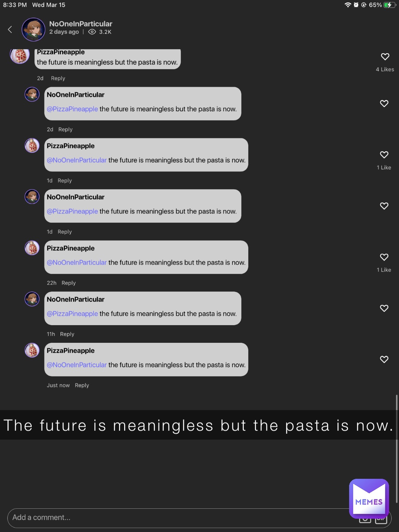Tap the battery indicator in the status bar
The image size is (399, 532).
pos(389,5)
